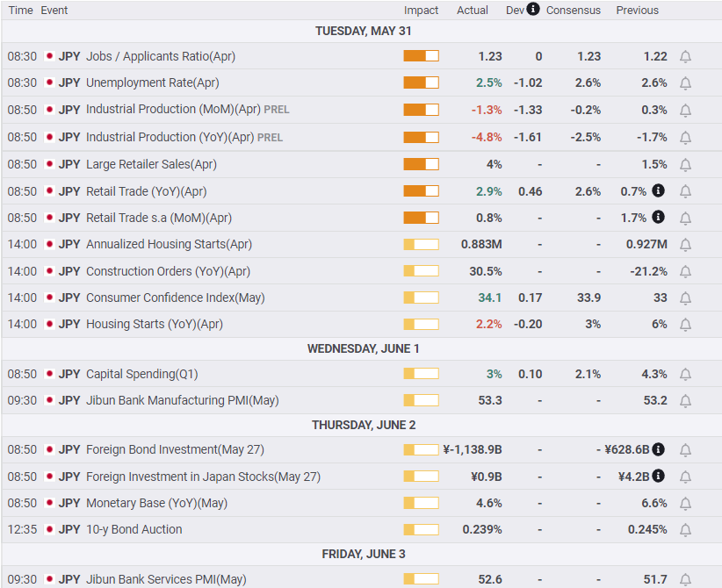Expand the Jibun Bank Manufacturing PMI(May) row
Screen dimensions: 722x588
(x=182, y=400)
